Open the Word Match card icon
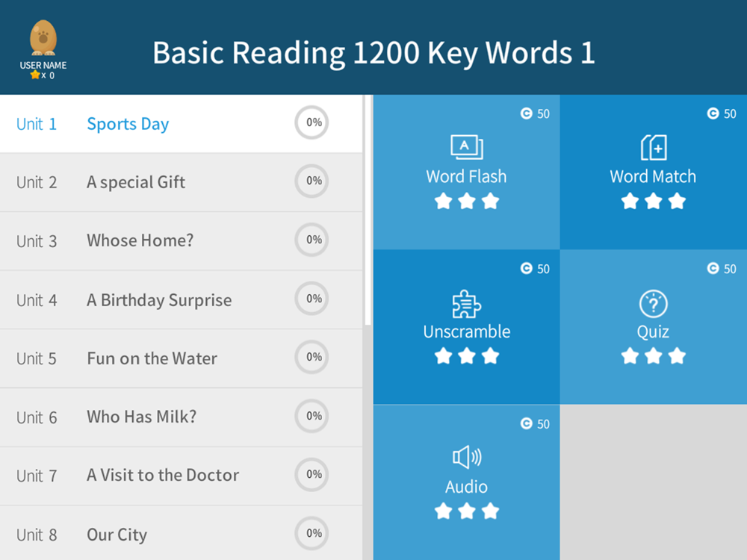The height and width of the screenshot is (560, 747). 654,147
